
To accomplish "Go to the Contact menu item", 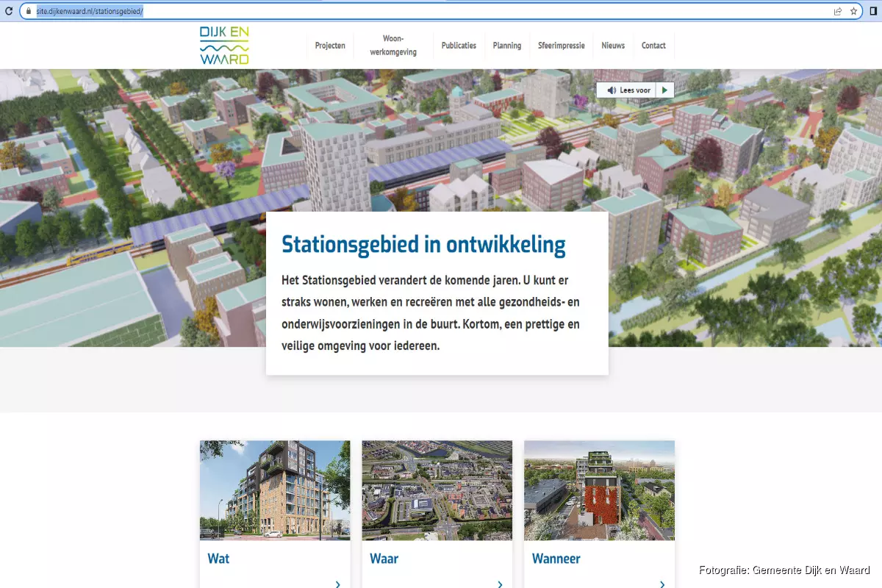I will pos(653,46).
